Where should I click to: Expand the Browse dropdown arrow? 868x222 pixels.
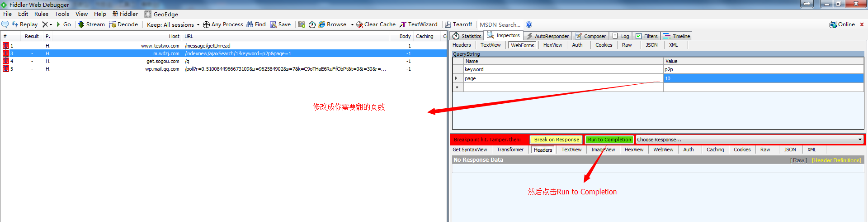tap(352, 24)
